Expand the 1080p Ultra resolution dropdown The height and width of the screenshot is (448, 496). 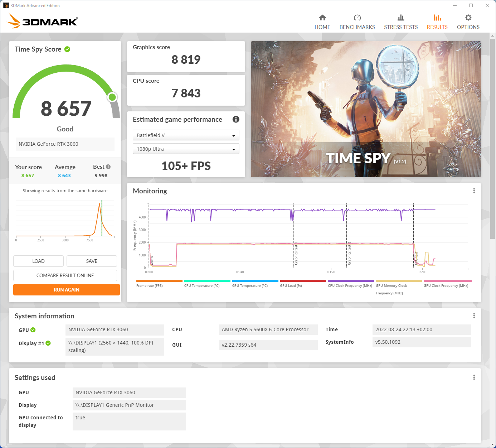click(186, 149)
